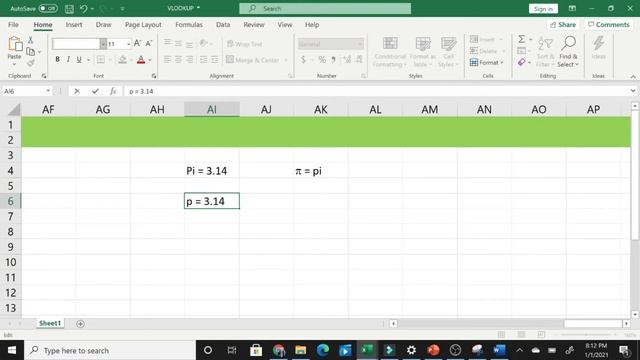This screenshot has width=640, height=360.
Task: Undo the last action
Action: [x=84, y=9]
